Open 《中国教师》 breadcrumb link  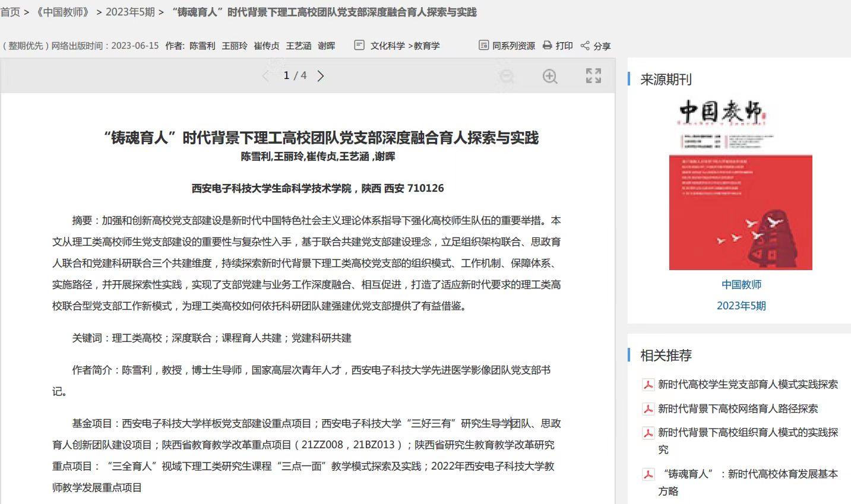click(62, 12)
